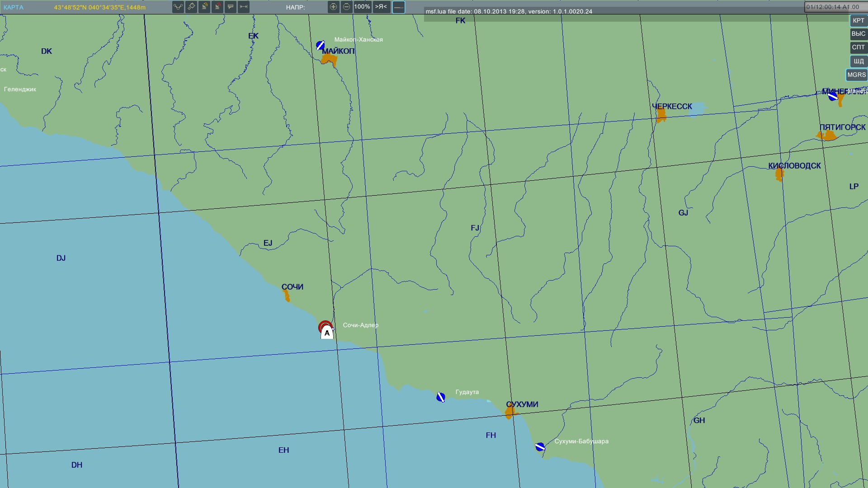The height and width of the screenshot is (488, 868).
Task: Click the КАРТА title label
Action: (x=14, y=7)
